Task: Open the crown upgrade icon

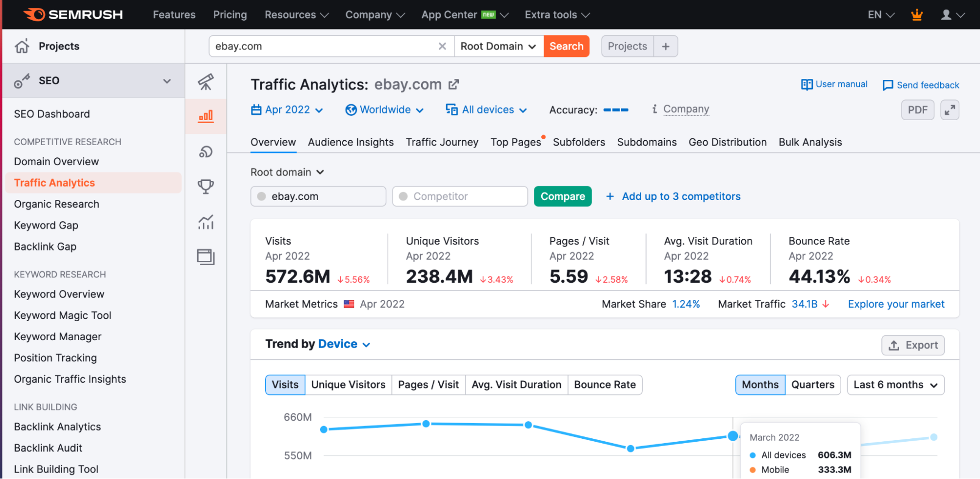Action: click(x=917, y=15)
